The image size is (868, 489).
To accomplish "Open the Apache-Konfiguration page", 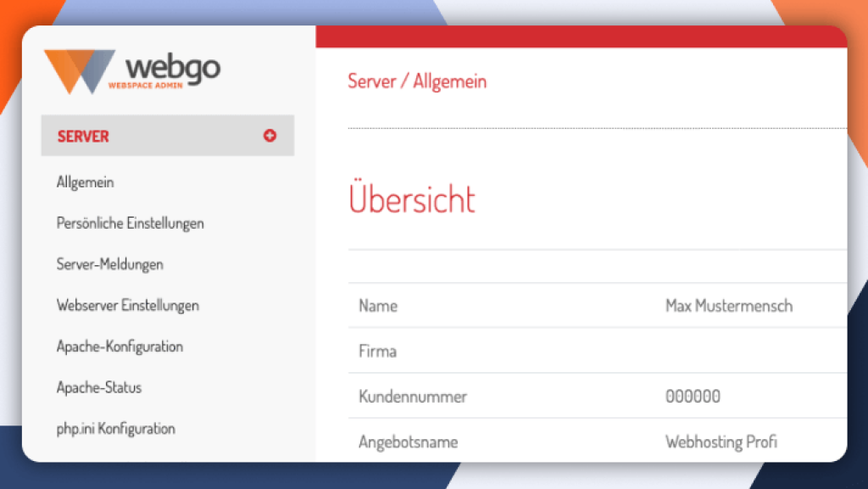I will pos(120,346).
